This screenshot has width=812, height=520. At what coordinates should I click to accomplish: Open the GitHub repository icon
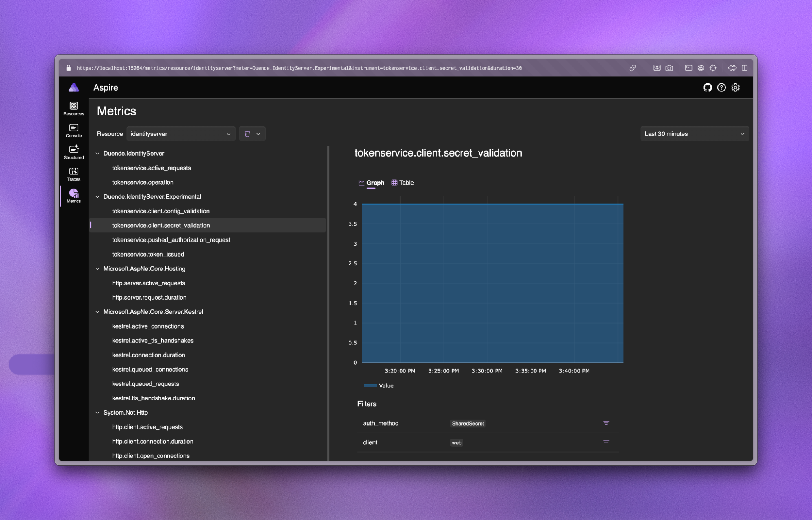708,87
